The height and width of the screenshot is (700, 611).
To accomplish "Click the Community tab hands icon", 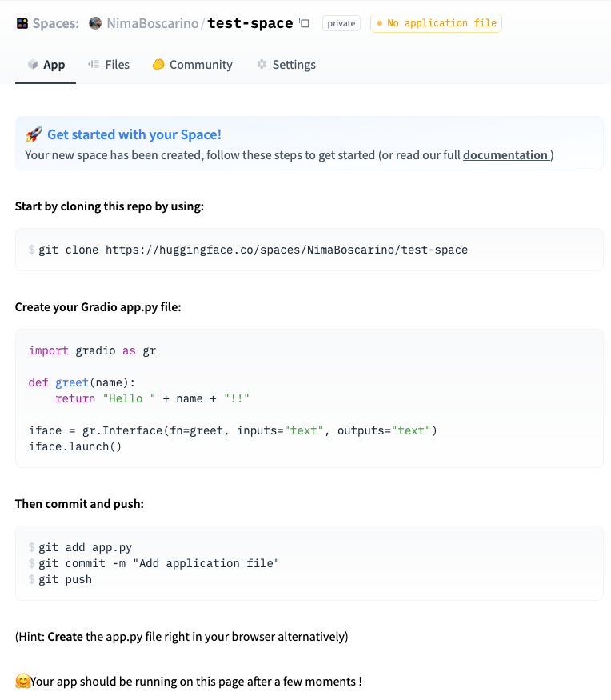I will tap(158, 64).
